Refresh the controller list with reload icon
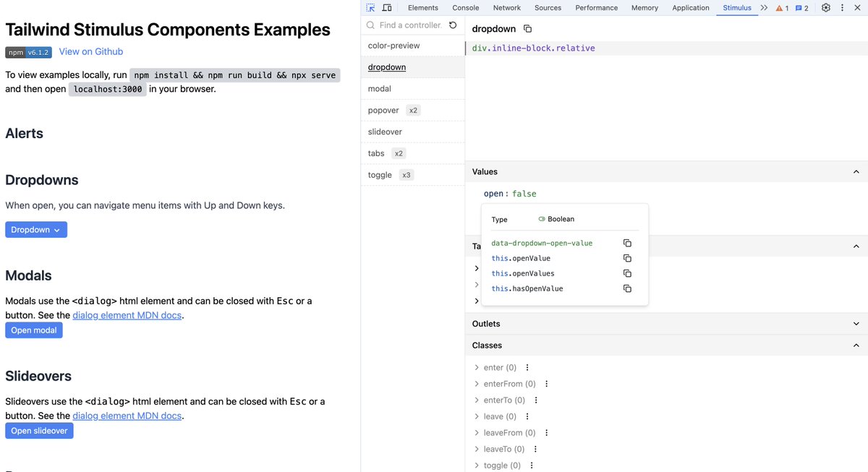Viewport: 868px width, 472px height. pyautogui.click(x=453, y=25)
